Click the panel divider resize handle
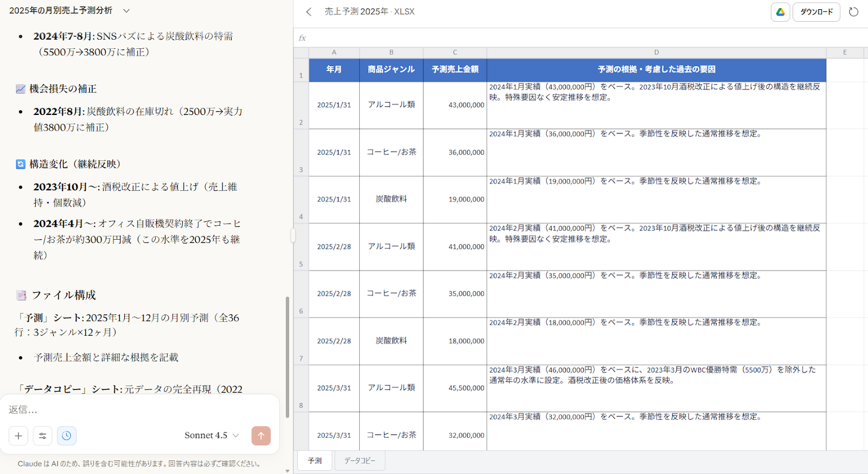Viewport: 868px width, 474px height. coord(293,235)
